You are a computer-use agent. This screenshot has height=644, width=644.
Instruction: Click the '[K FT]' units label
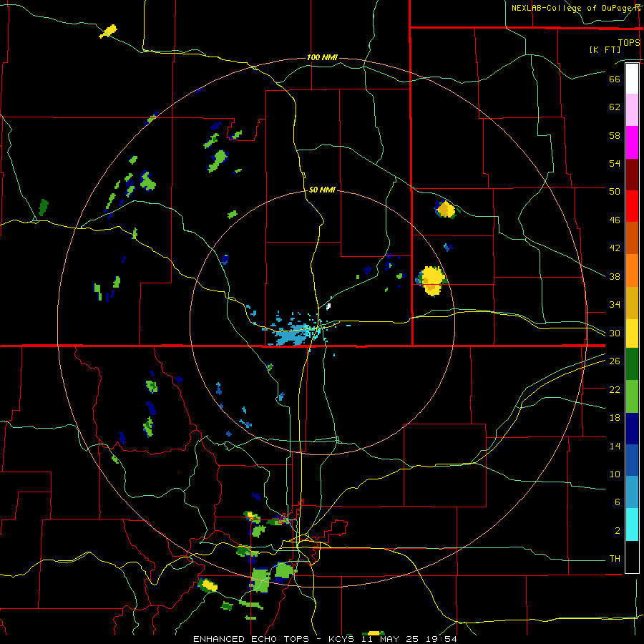(x=605, y=50)
